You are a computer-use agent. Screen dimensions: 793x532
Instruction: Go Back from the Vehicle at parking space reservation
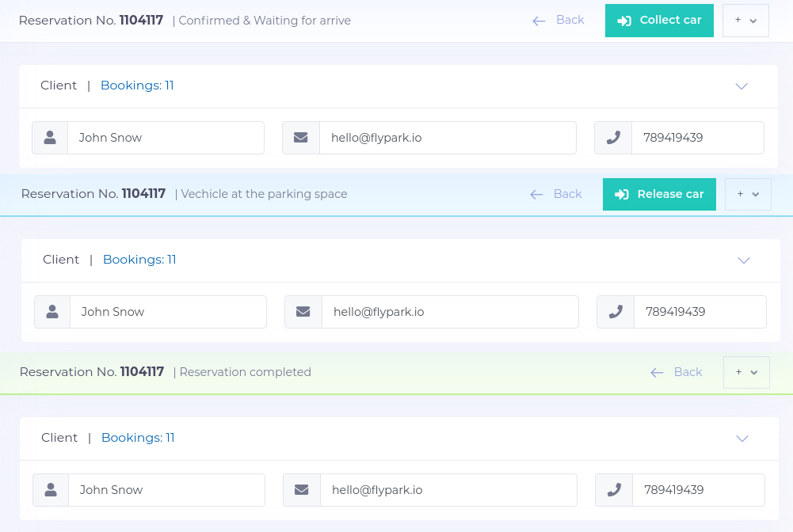(x=556, y=194)
